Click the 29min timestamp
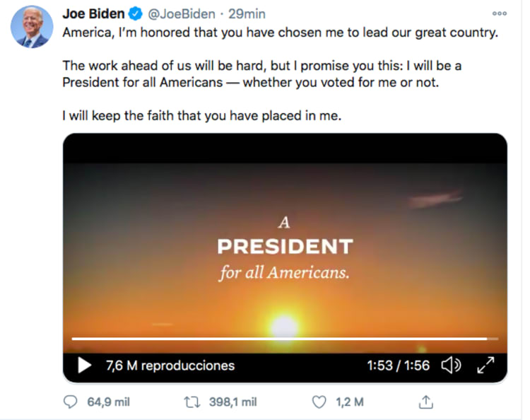The image size is (530, 420). 246,14
